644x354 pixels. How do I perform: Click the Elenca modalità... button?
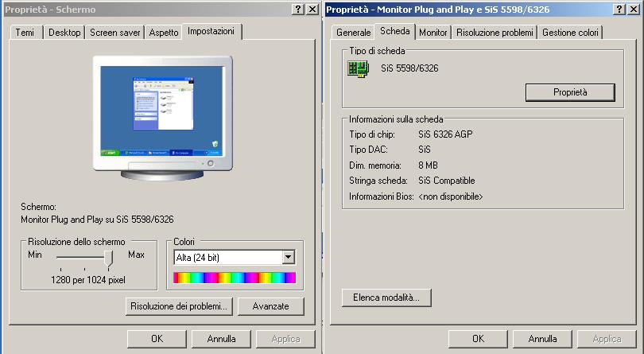click(386, 298)
